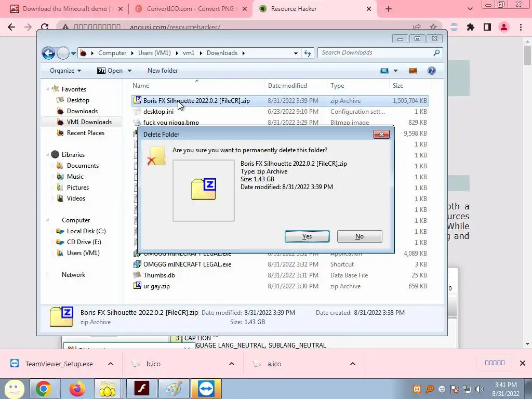
Task: Expand b.ico download options
Action: (232, 364)
